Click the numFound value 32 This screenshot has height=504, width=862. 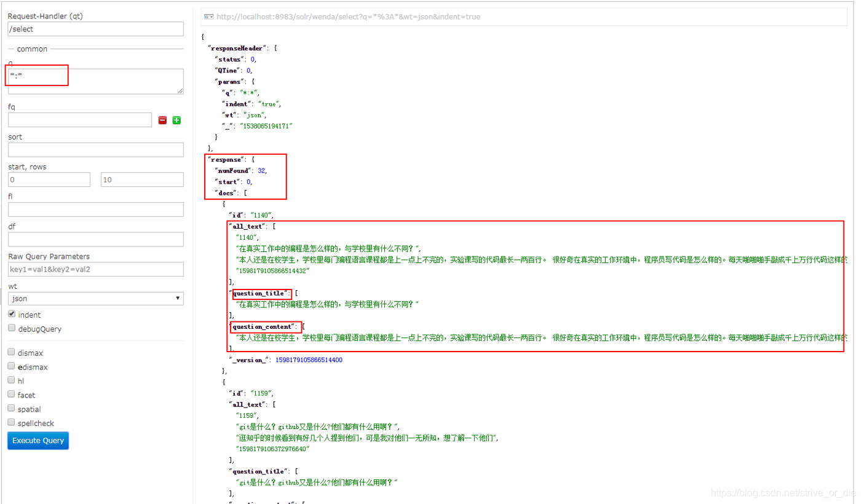pos(262,171)
